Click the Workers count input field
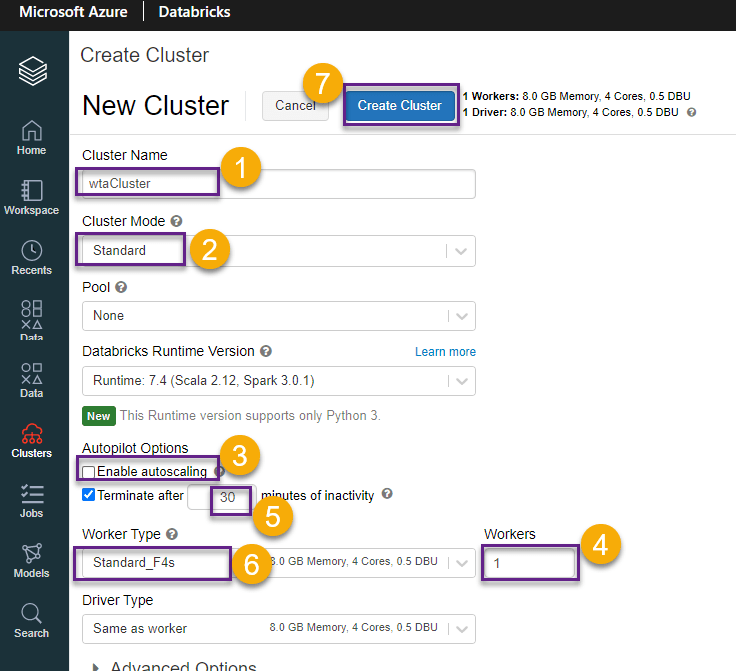Viewport: 736px width, 671px height. 528,563
